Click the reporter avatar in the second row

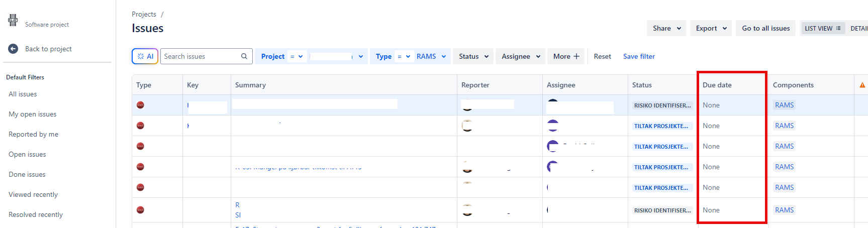pyautogui.click(x=467, y=126)
